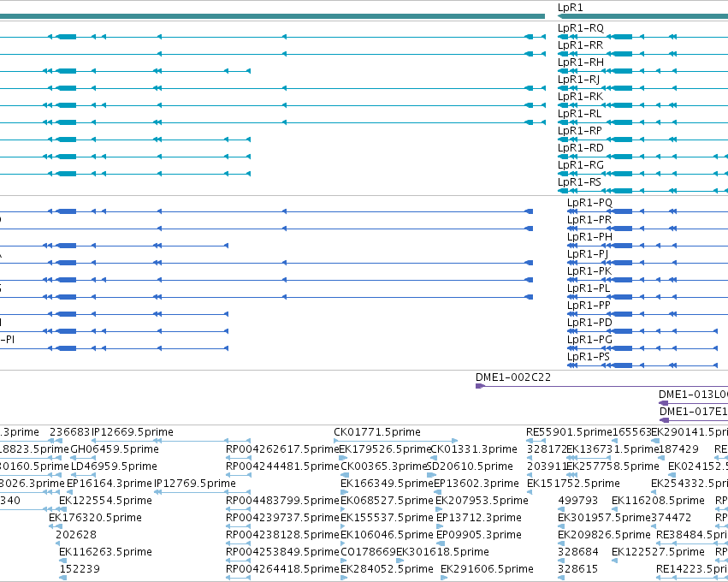Click the LpR1-RQ transcript label

tap(581, 28)
